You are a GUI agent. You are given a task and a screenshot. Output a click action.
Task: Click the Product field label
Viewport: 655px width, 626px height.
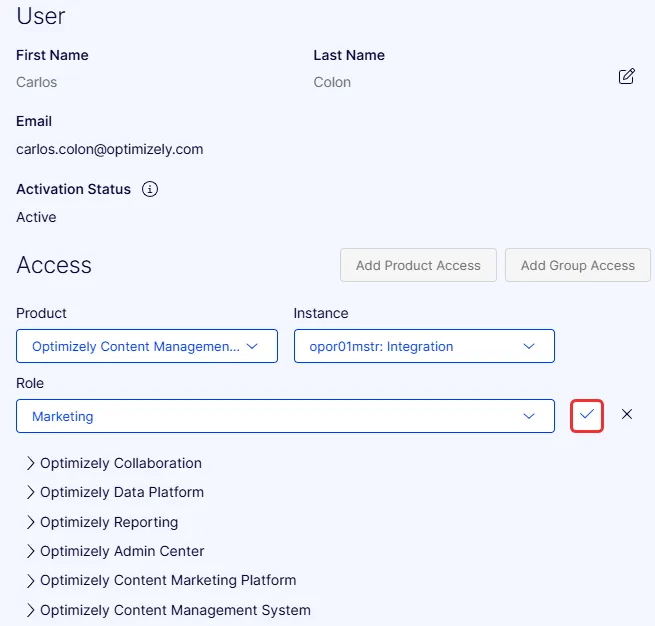pos(41,313)
